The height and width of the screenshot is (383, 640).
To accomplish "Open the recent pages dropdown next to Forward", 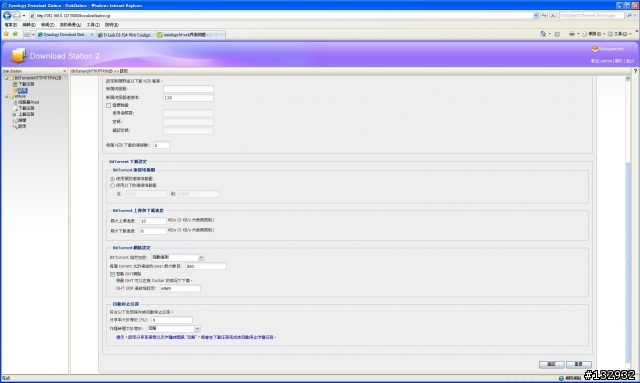I will pyautogui.click(x=24, y=16).
